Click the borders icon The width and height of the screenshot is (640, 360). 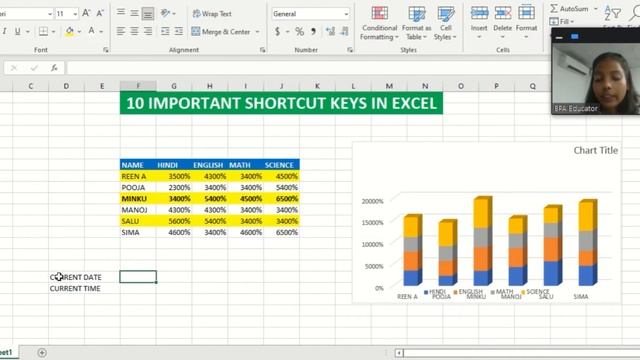[43, 31]
